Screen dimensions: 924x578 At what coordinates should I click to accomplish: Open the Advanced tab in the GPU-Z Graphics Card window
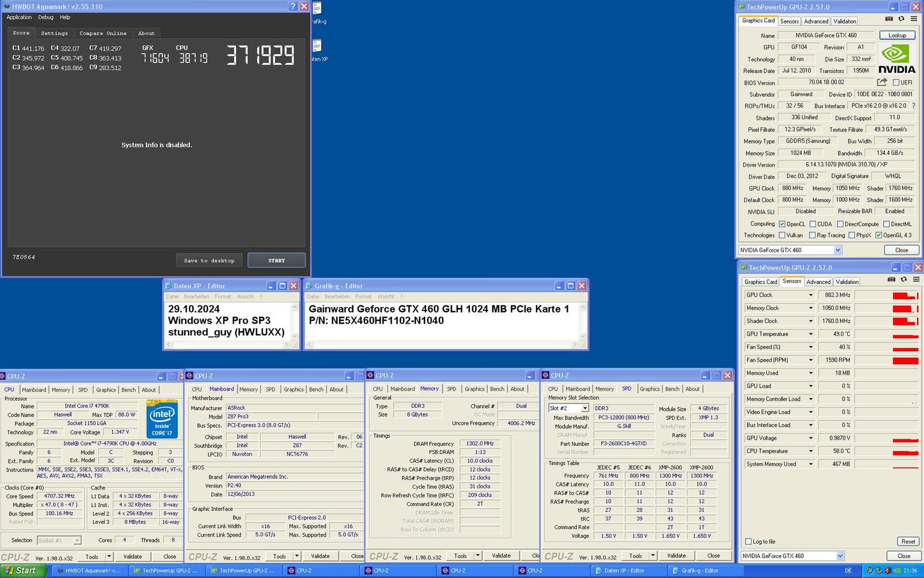(816, 21)
